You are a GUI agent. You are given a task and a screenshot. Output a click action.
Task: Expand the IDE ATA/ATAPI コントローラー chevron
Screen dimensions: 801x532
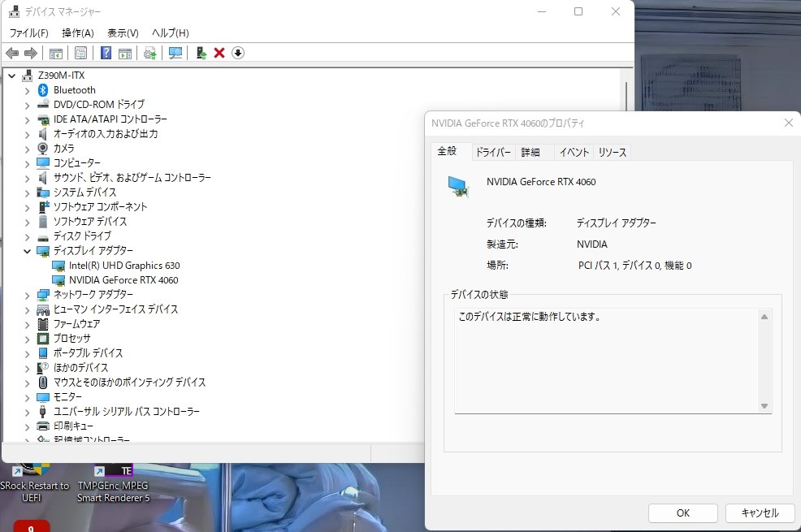pos(27,119)
